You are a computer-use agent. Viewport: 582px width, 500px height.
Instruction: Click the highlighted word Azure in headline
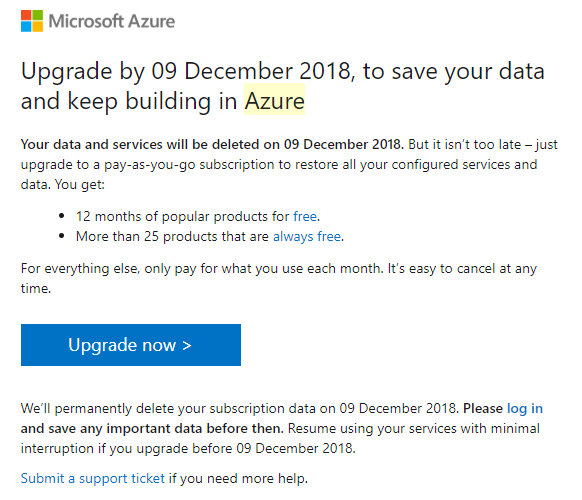274,101
